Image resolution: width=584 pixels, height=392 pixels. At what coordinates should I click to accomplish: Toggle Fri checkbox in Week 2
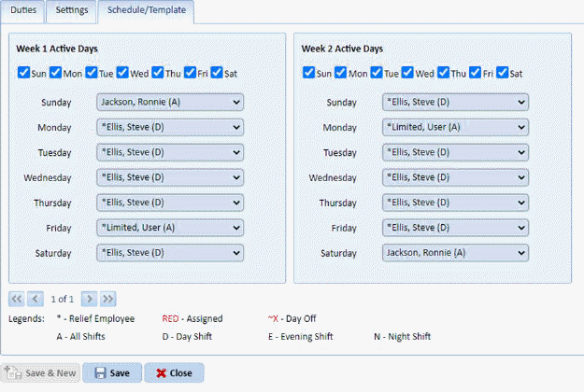[x=477, y=73]
